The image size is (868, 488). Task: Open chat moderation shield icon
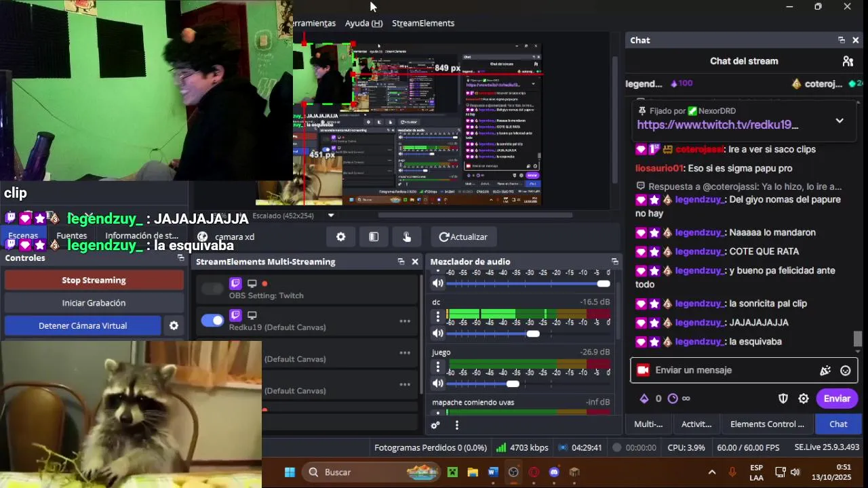pyautogui.click(x=783, y=399)
